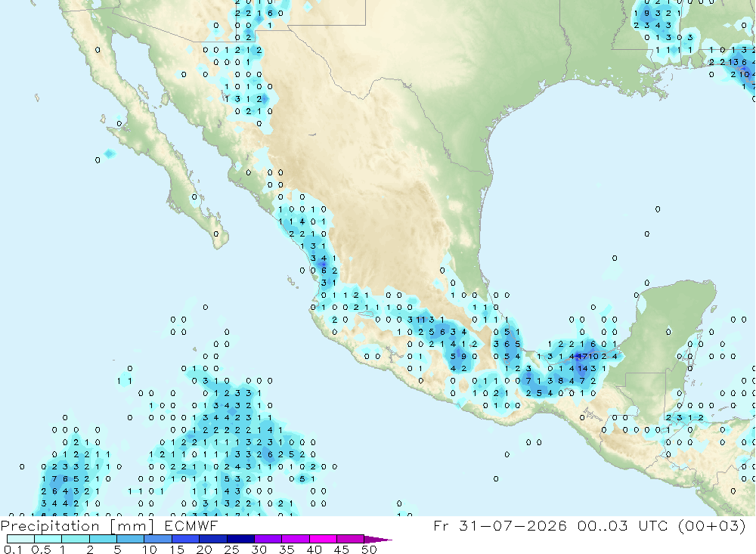This screenshot has height=554, width=756.
Task: Click the 45–50 mm legend color swatch
Action: pos(351,539)
